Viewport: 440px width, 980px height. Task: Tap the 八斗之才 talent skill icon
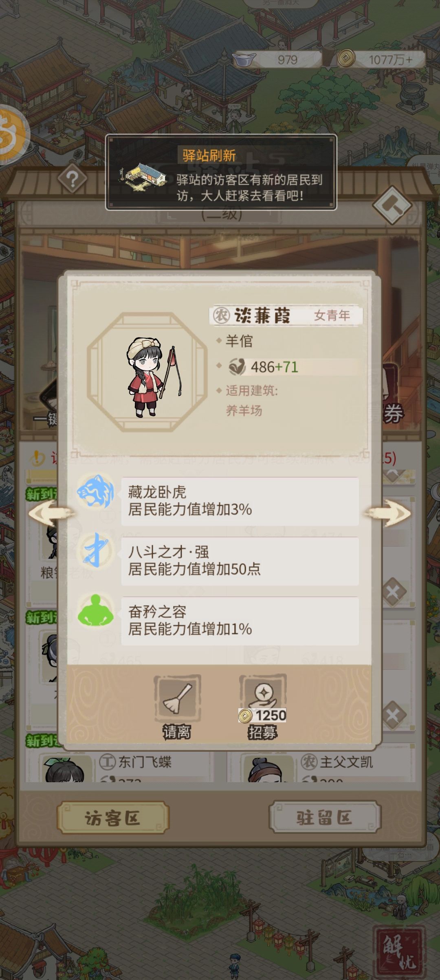click(96, 551)
